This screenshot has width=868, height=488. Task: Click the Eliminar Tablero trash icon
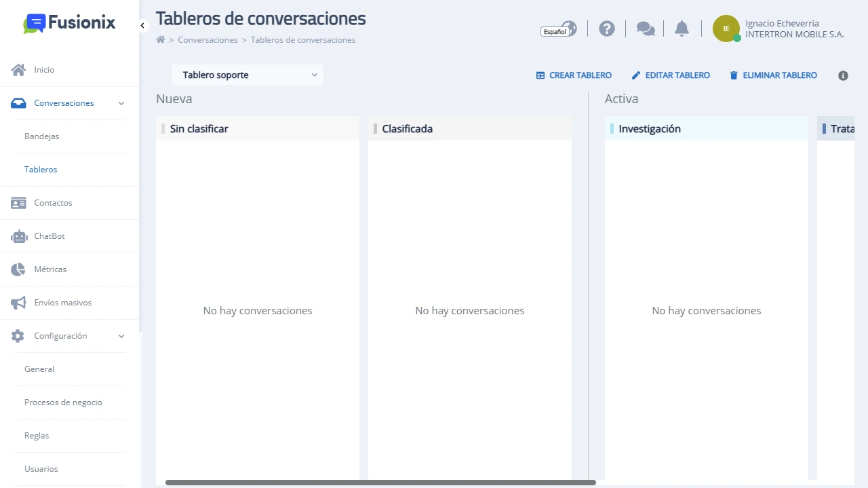pyautogui.click(x=734, y=75)
